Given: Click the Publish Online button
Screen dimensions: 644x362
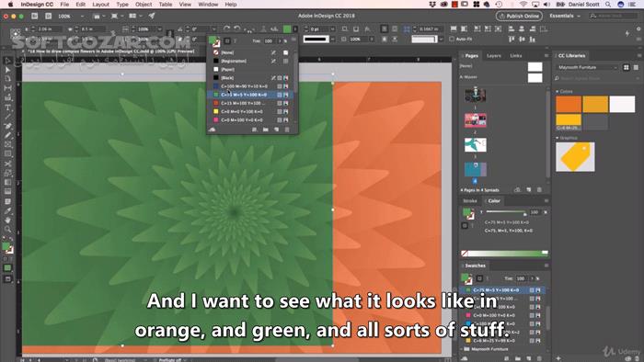Looking at the screenshot, I should coord(519,16).
